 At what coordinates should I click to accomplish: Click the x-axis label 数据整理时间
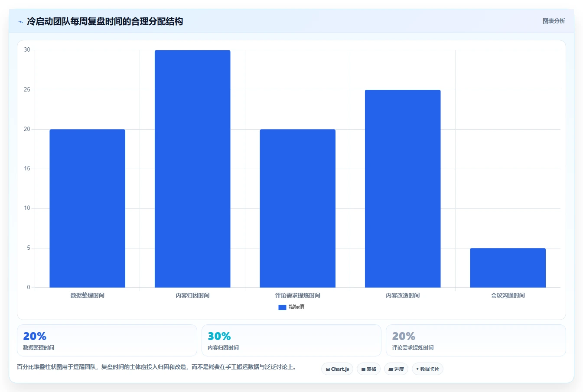(x=88, y=295)
